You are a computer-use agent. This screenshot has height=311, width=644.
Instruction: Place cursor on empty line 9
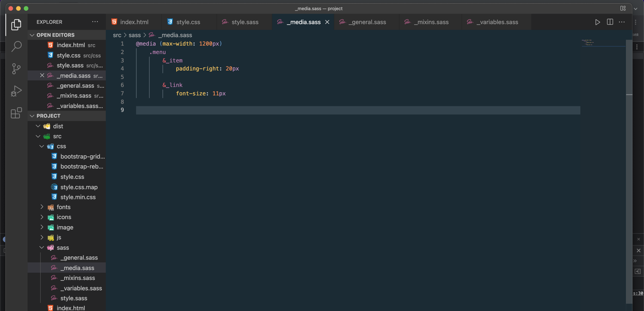coord(358,110)
